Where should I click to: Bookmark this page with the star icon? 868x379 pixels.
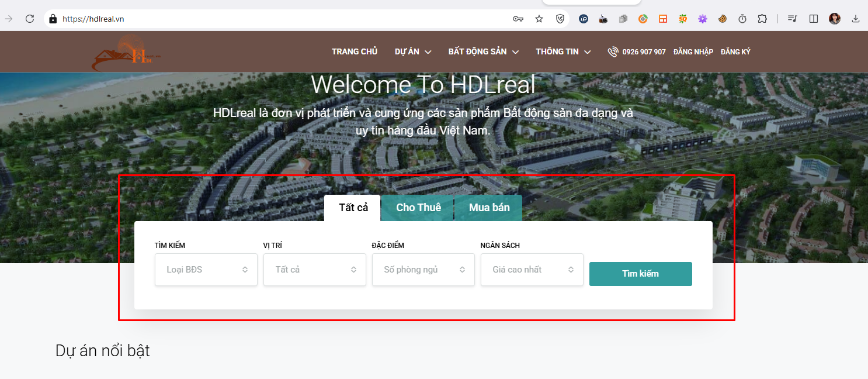(539, 19)
